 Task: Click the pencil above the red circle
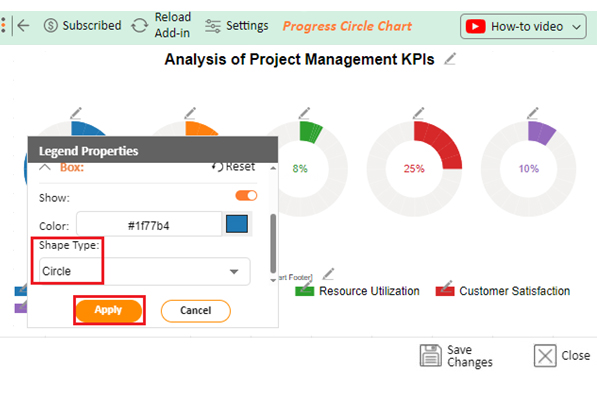418,113
